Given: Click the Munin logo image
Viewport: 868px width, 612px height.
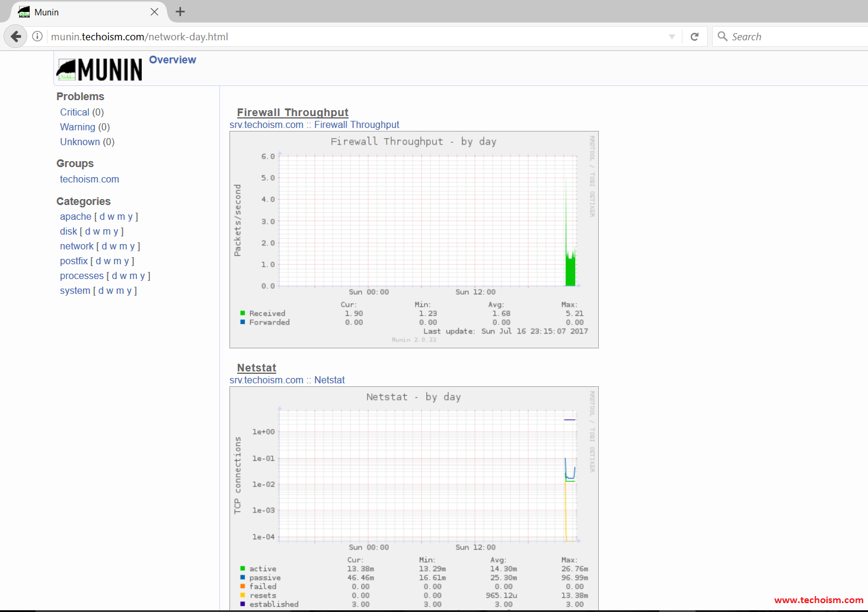Looking at the screenshot, I should (x=99, y=69).
